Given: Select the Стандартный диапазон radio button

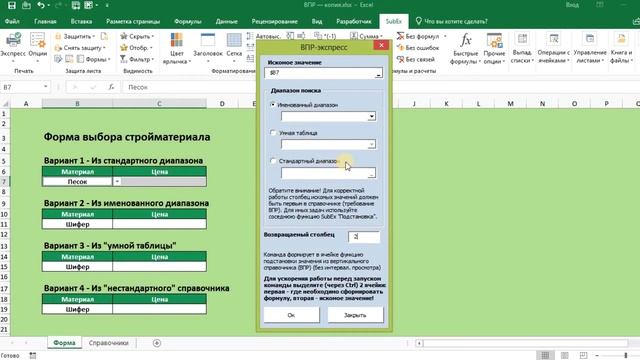Looking at the screenshot, I should tap(273, 161).
